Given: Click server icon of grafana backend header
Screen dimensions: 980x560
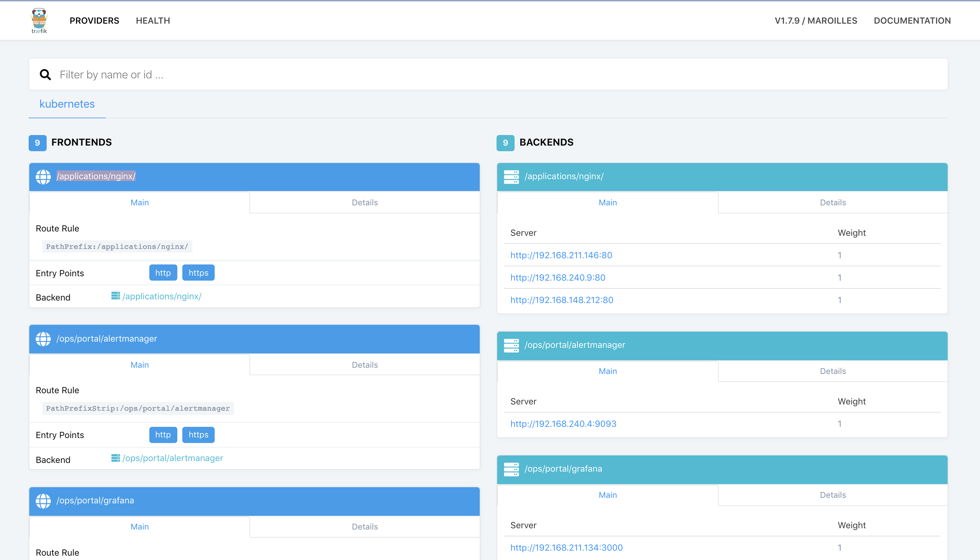Looking at the screenshot, I should (x=511, y=469).
